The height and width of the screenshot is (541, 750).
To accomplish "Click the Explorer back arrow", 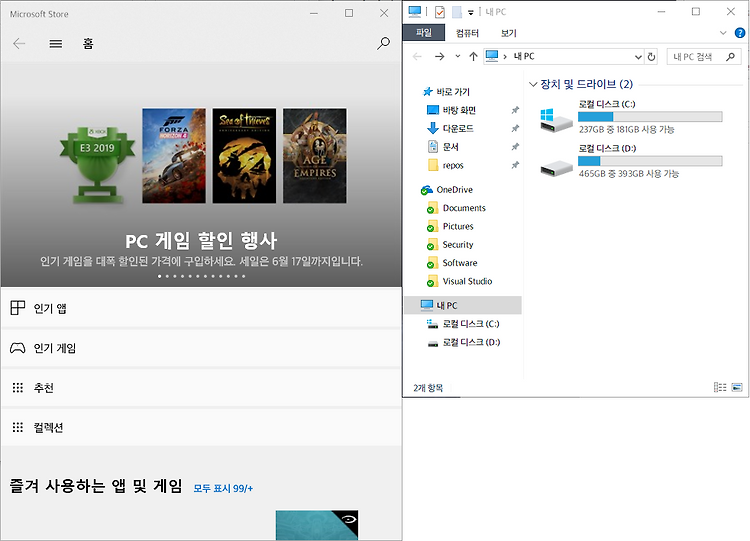I will coord(417,56).
